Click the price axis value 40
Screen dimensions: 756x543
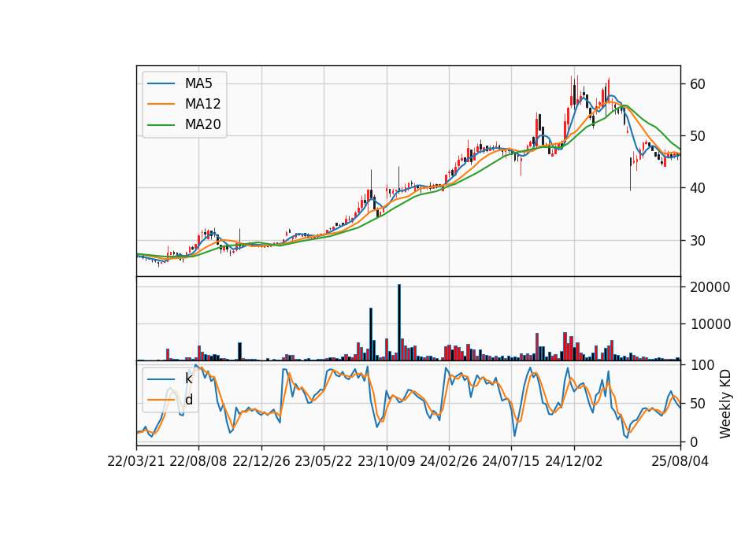point(698,188)
